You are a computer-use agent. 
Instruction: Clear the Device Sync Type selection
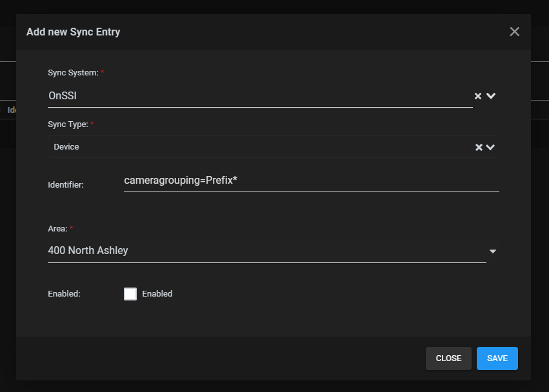pyautogui.click(x=479, y=147)
